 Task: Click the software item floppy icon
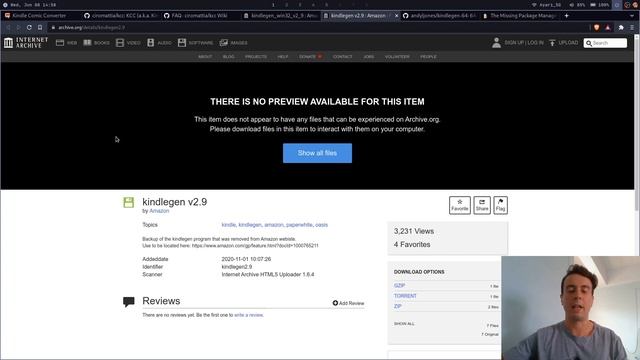[x=129, y=202]
